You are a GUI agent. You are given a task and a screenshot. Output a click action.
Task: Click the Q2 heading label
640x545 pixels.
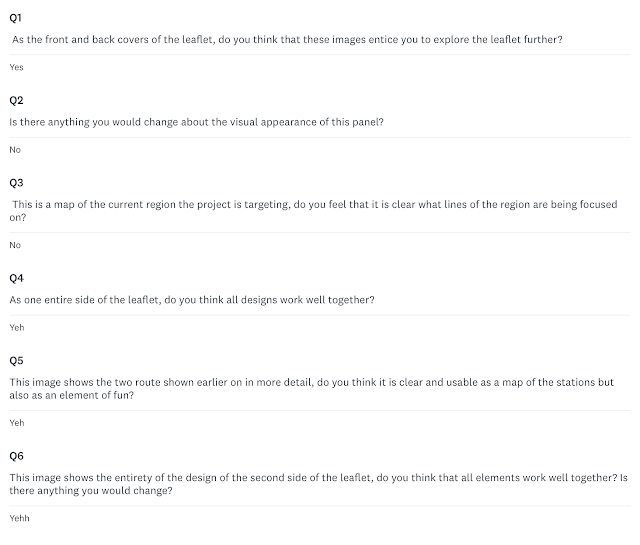click(x=16, y=100)
